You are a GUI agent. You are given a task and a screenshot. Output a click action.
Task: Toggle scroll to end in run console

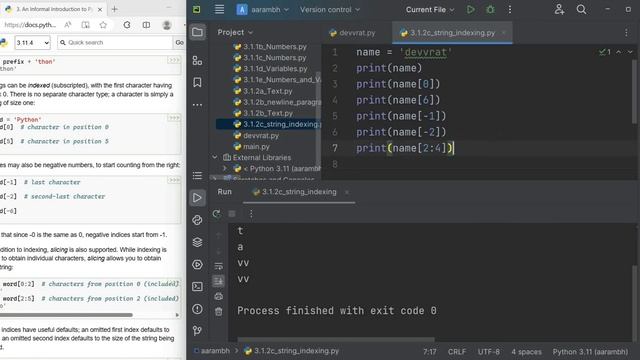pyautogui.click(x=218, y=281)
